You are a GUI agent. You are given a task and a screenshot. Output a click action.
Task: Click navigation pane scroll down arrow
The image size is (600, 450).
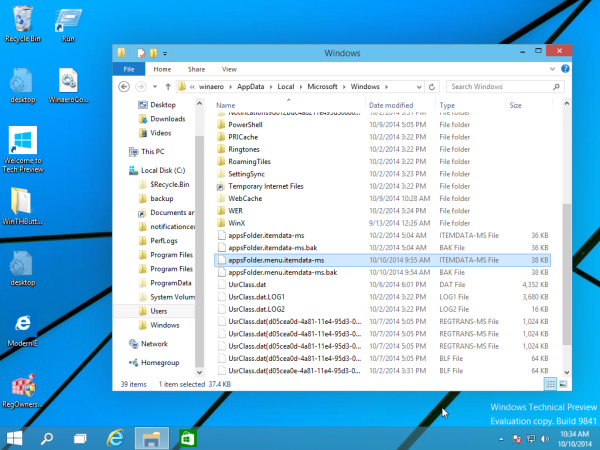[x=199, y=372]
